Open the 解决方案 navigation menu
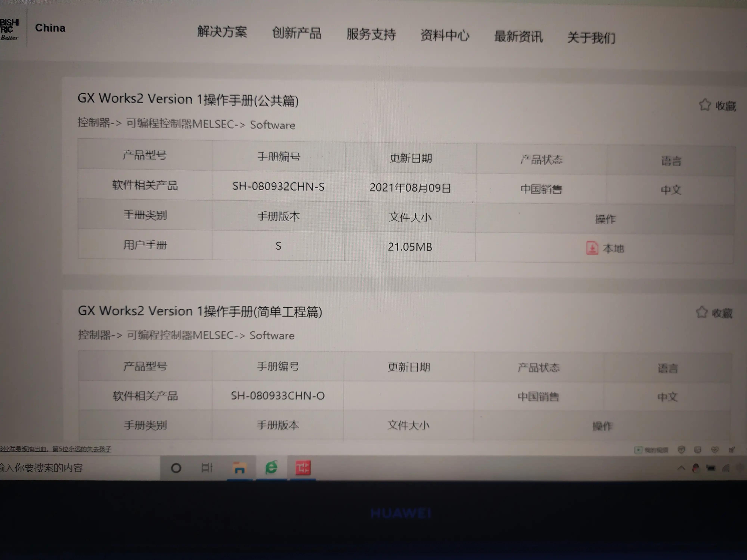Viewport: 747px width, 560px height. click(x=222, y=32)
